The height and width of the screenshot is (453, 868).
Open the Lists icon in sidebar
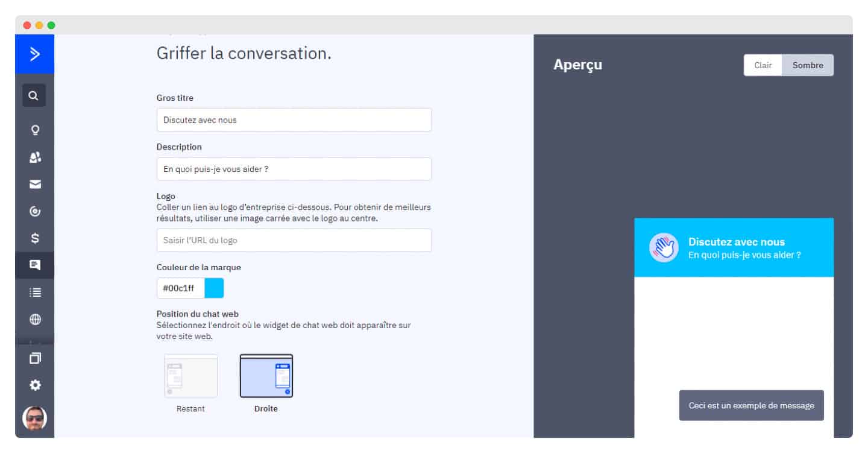pyautogui.click(x=35, y=292)
